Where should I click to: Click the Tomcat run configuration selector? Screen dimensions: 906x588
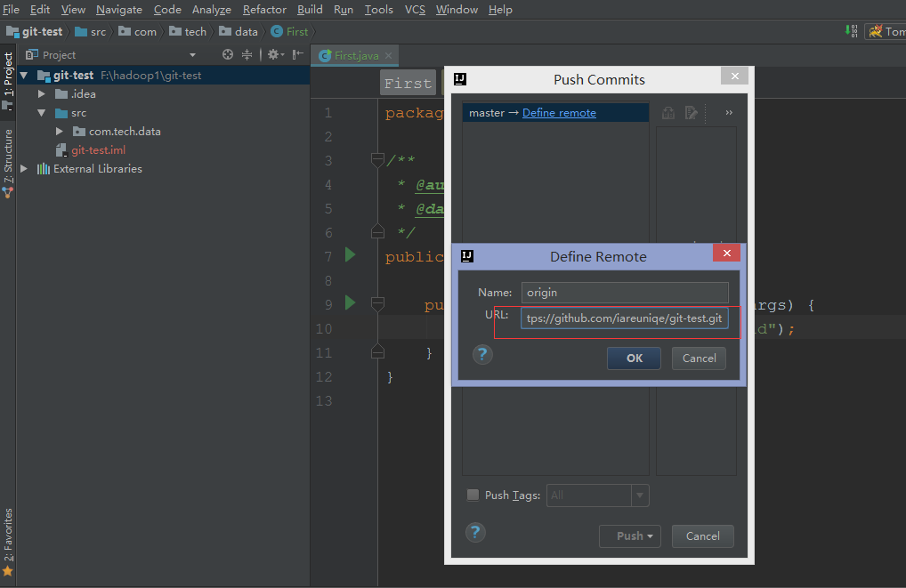886,31
